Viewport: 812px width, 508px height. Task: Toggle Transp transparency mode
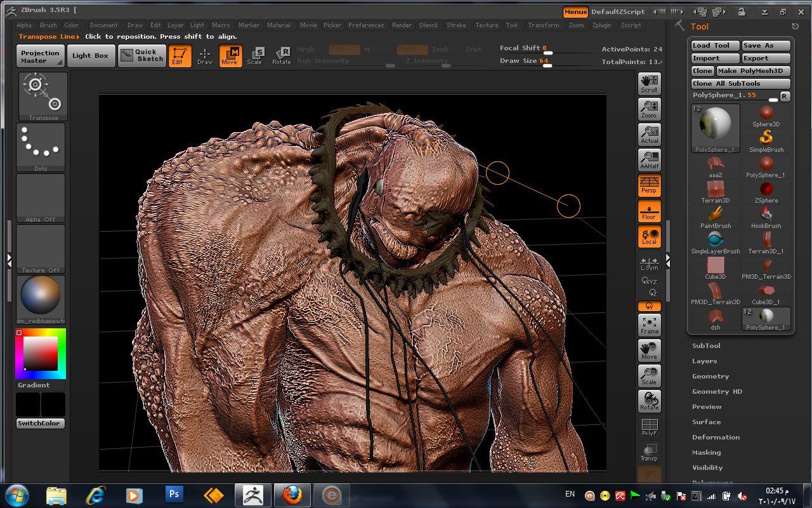pos(649,453)
